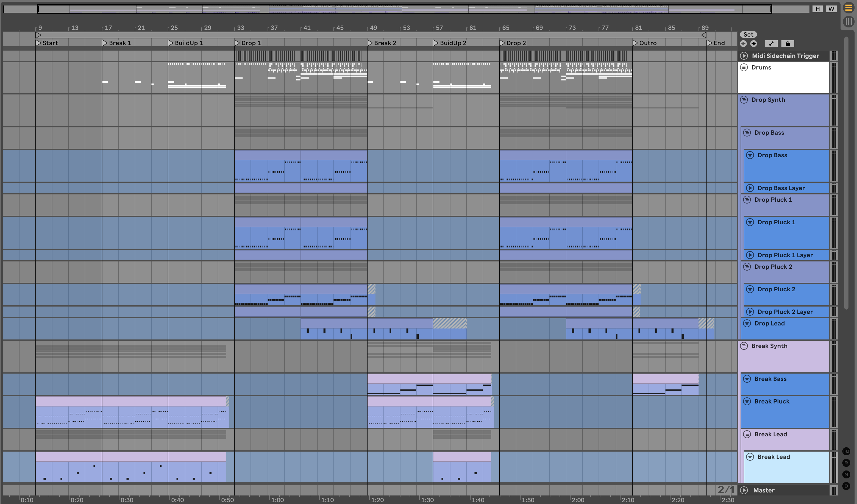Toggle the H overview height button

click(818, 9)
